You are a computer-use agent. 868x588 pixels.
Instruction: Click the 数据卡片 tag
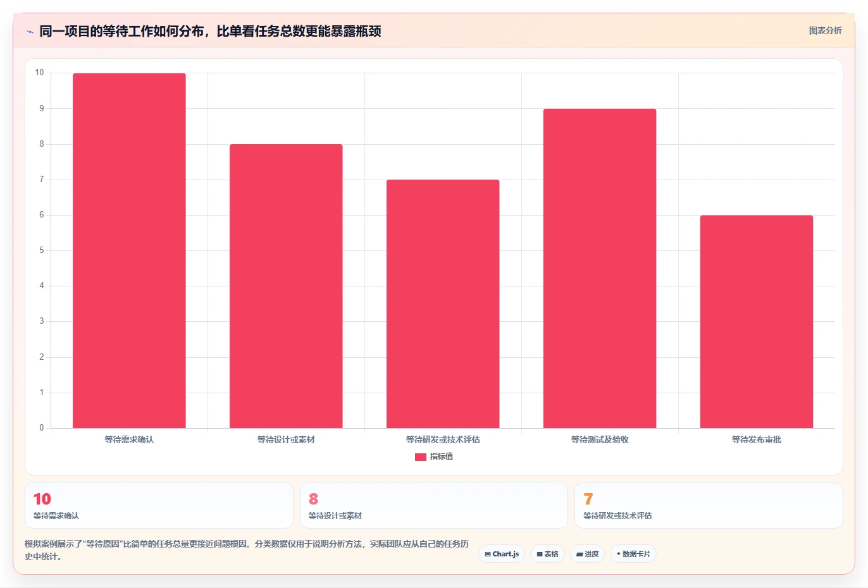pyautogui.click(x=633, y=554)
